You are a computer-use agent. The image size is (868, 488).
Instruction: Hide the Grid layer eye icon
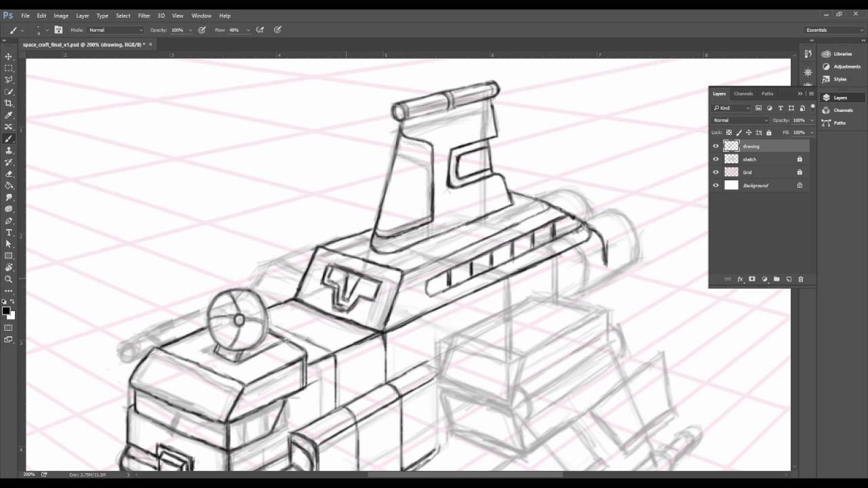coord(715,172)
